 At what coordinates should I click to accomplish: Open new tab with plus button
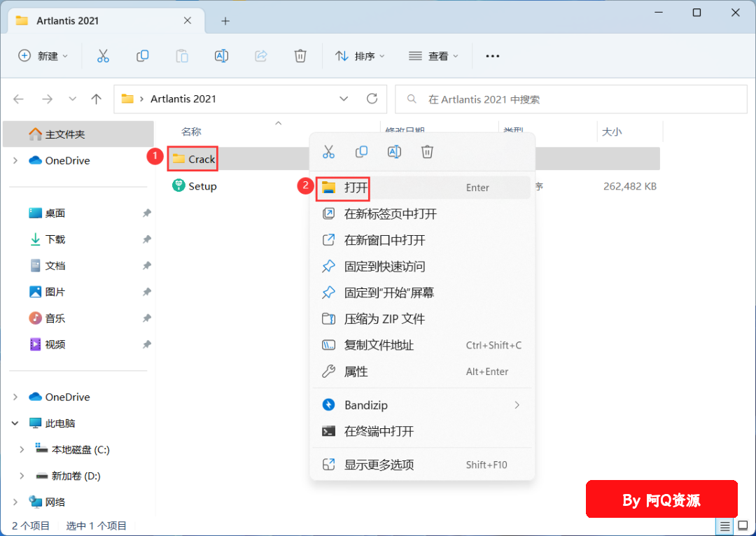pyautogui.click(x=225, y=21)
